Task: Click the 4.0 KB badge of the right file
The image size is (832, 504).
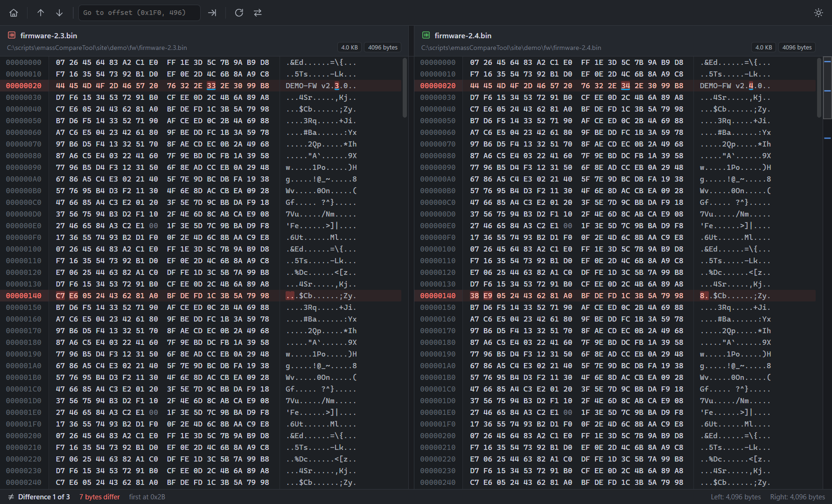Action: click(x=764, y=47)
